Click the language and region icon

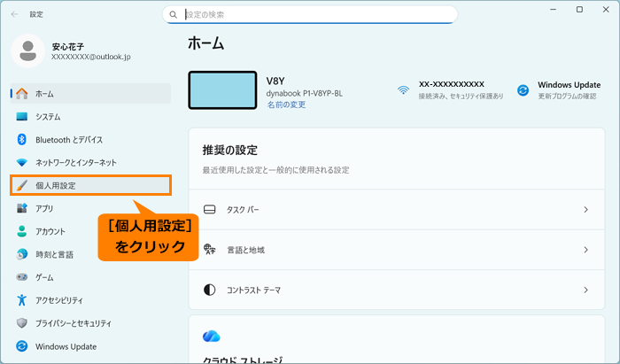210,250
